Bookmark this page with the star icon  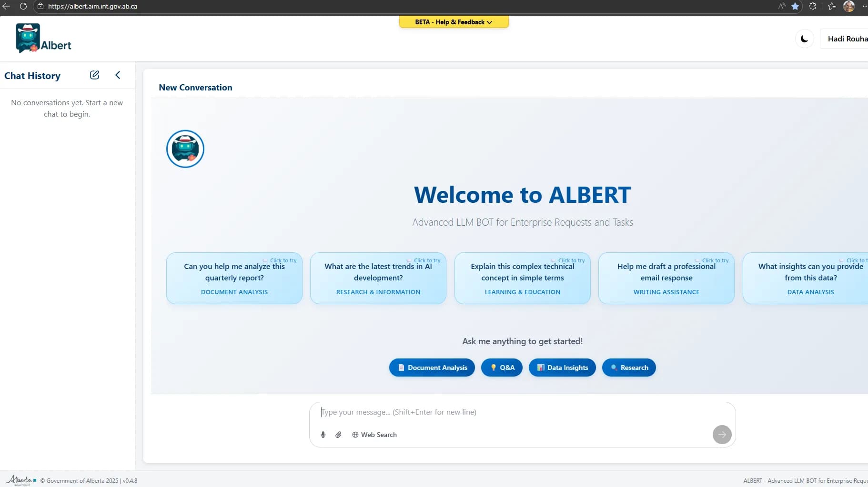tap(795, 7)
